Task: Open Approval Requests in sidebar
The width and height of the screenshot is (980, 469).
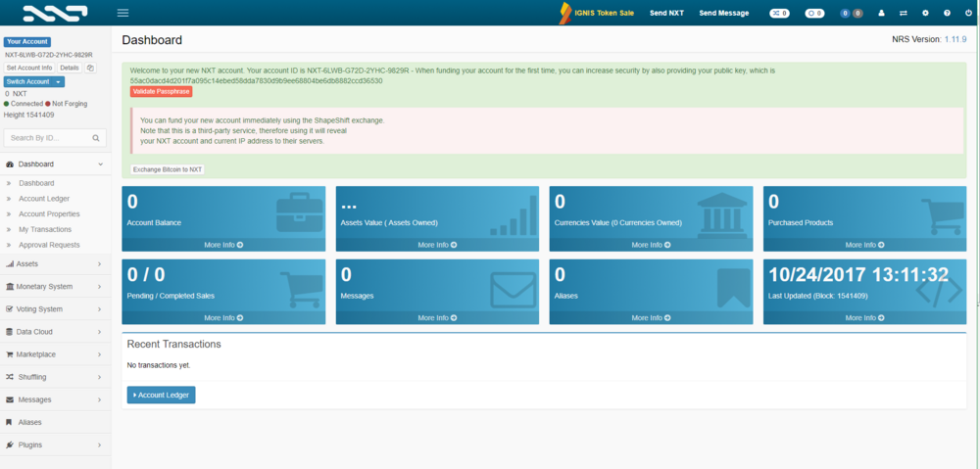Action: 49,245
